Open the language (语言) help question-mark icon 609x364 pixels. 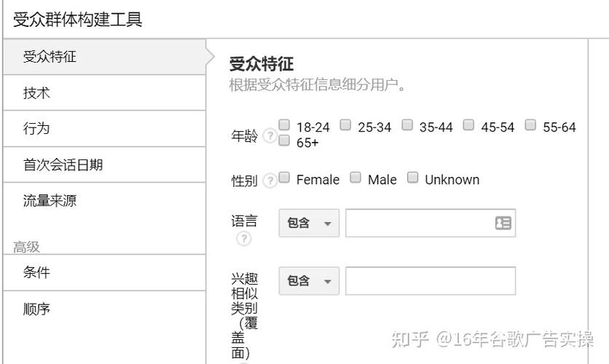(244, 238)
